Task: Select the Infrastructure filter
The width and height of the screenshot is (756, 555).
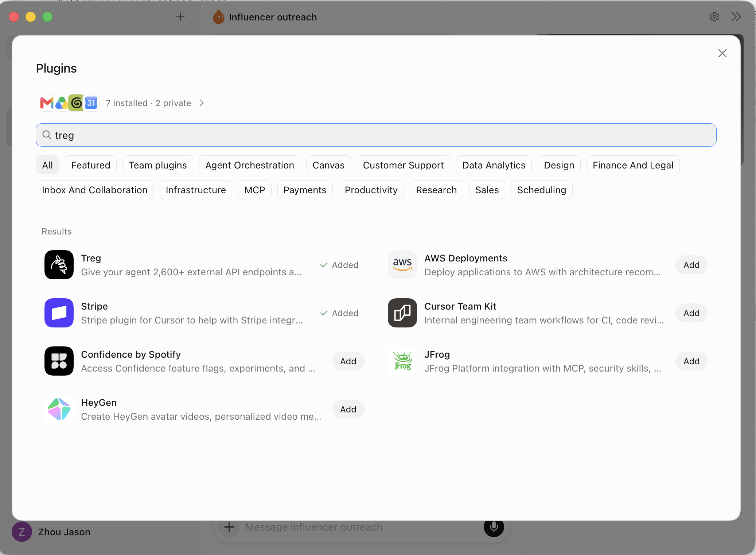Action: [x=196, y=190]
